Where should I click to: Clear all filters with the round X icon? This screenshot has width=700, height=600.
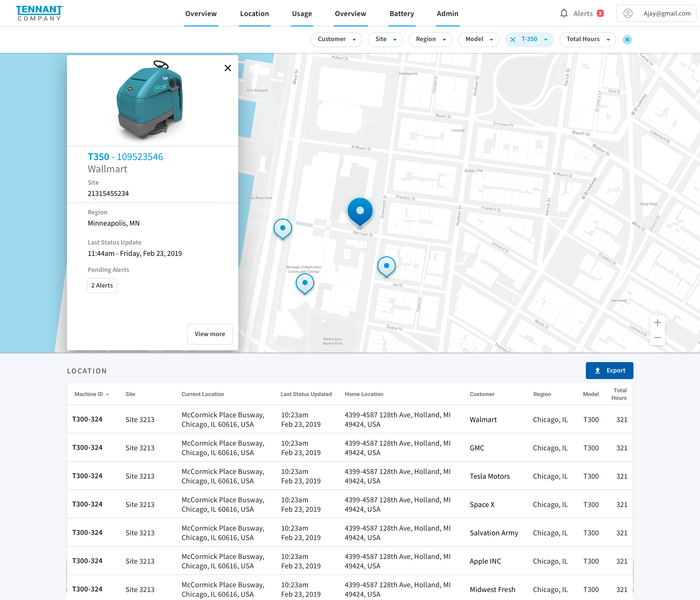coord(627,39)
